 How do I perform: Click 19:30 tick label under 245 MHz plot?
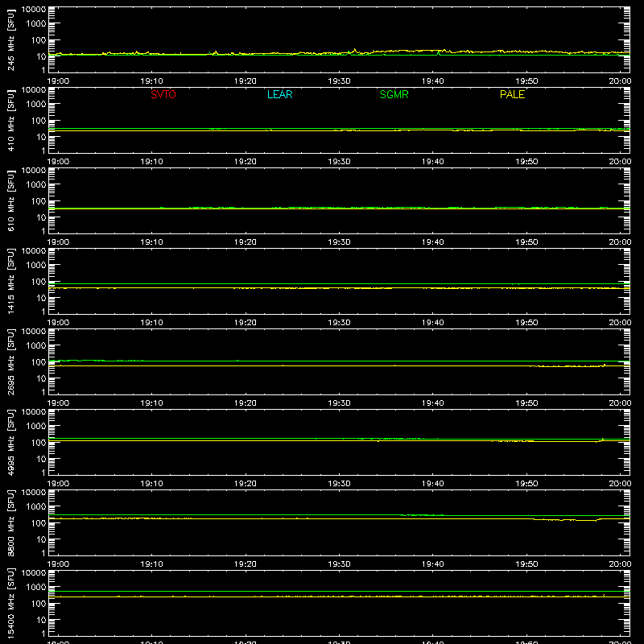click(339, 81)
